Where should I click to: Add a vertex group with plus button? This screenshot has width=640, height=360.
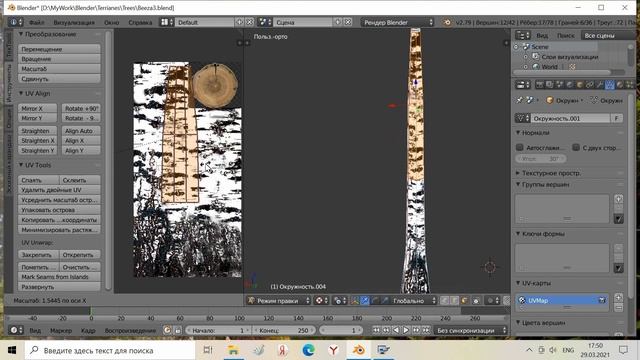coord(618,199)
